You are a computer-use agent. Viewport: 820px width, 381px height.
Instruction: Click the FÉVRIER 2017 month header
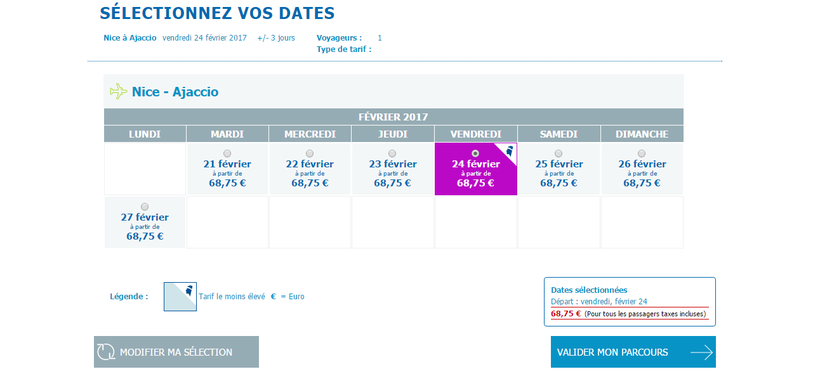393,117
